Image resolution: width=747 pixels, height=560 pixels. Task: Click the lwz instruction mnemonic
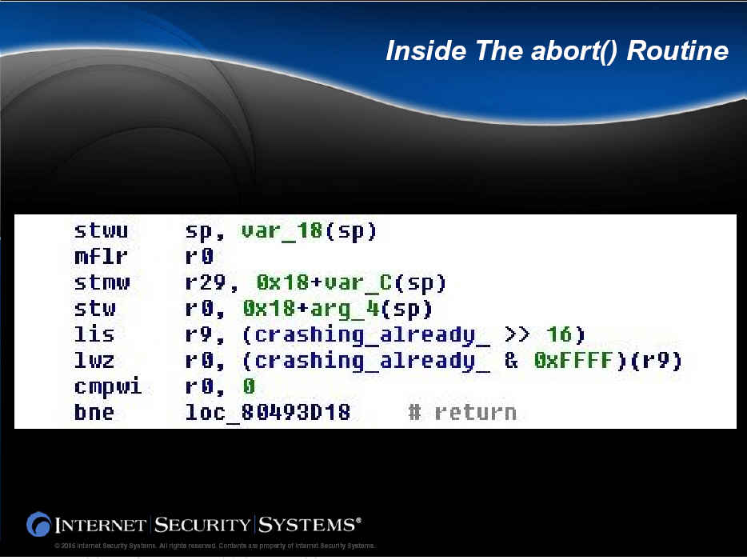pos(94,361)
